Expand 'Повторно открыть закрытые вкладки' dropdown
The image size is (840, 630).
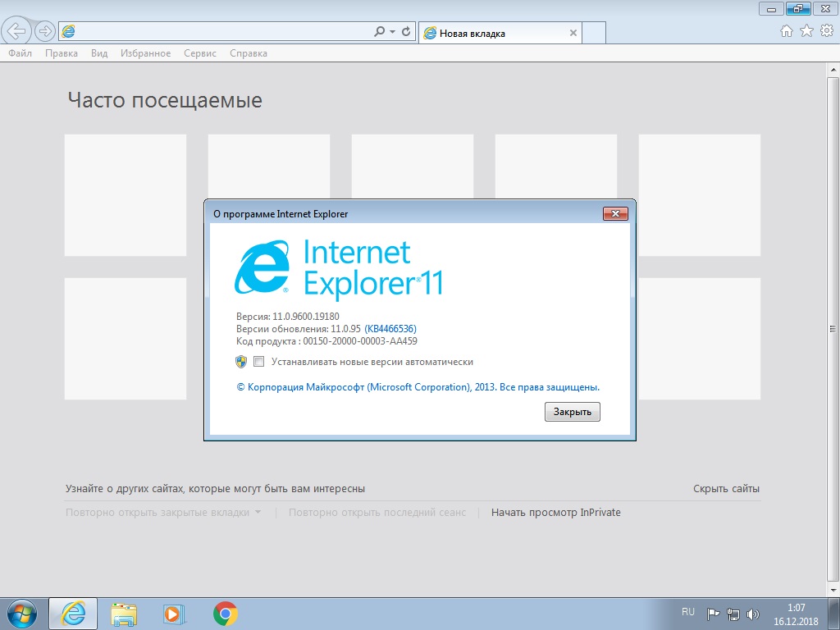[163, 512]
